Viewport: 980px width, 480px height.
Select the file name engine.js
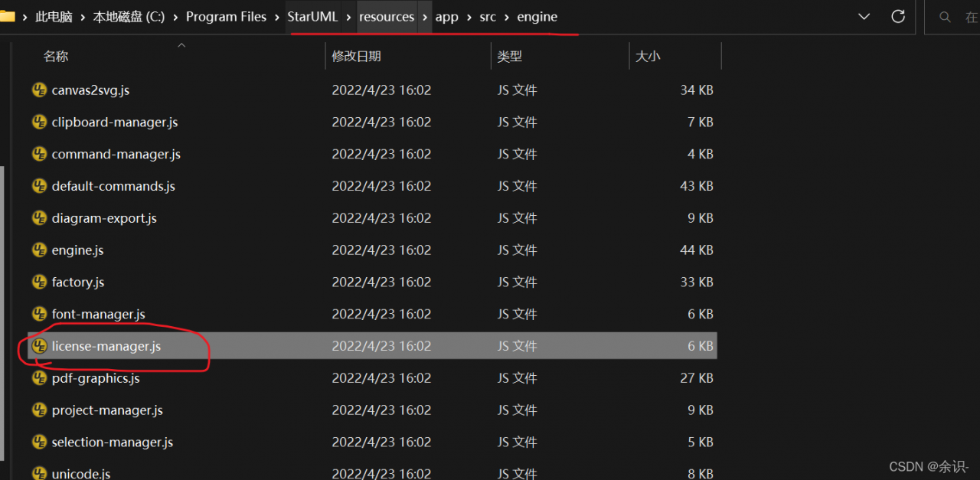click(77, 250)
